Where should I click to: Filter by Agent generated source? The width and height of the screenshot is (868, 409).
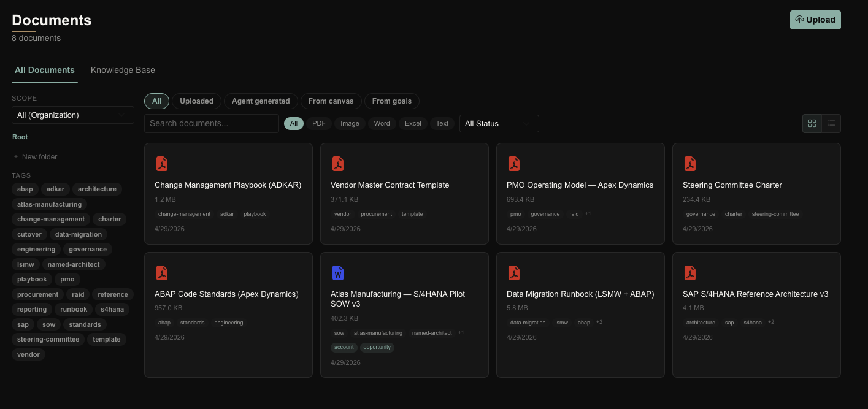pos(261,101)
